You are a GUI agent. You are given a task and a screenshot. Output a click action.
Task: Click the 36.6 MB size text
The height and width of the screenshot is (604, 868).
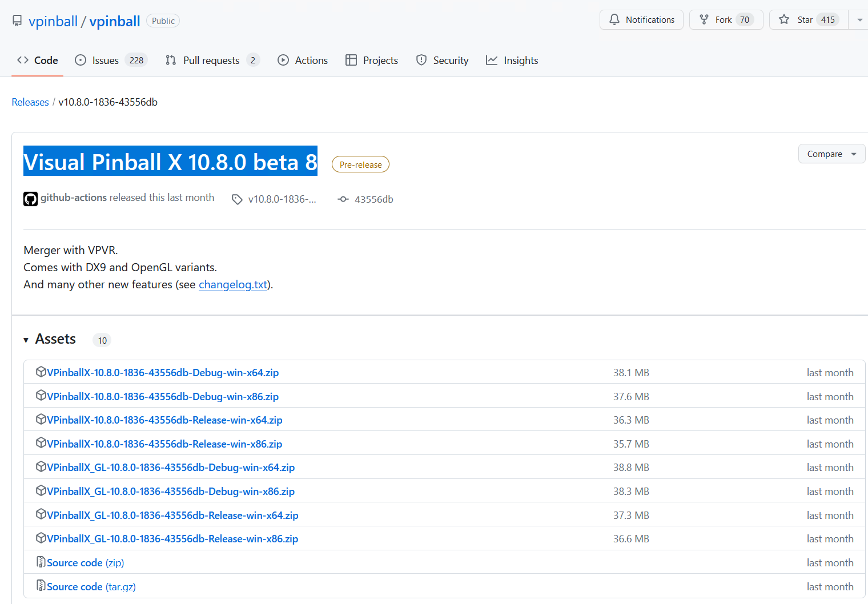tap(631, 539)
